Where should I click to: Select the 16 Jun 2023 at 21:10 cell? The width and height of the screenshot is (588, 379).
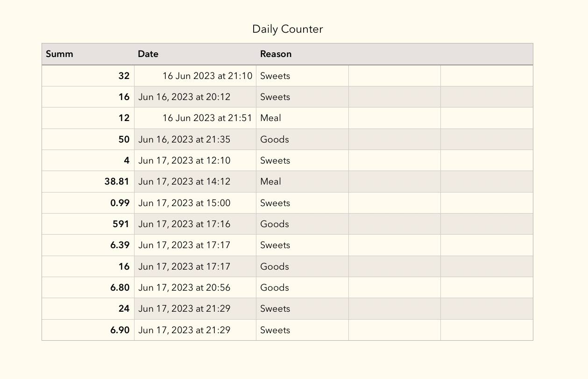tap(195, 76)
